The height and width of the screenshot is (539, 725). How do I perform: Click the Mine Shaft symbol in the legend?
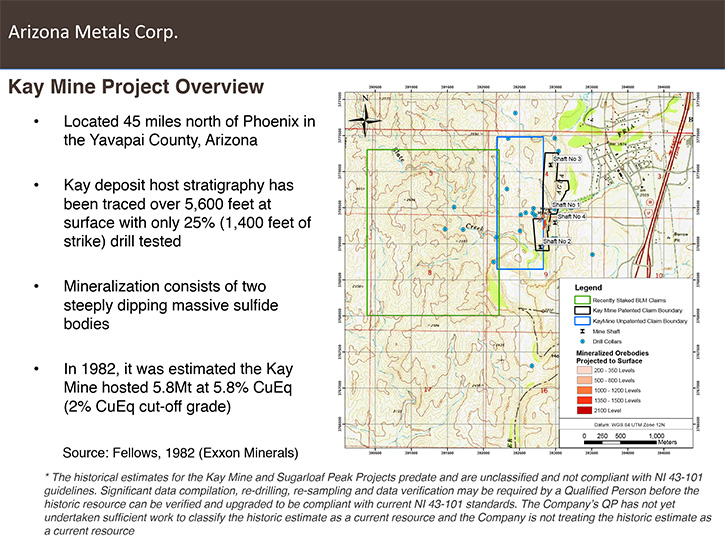pyautogui.click(x=582, y=331)
